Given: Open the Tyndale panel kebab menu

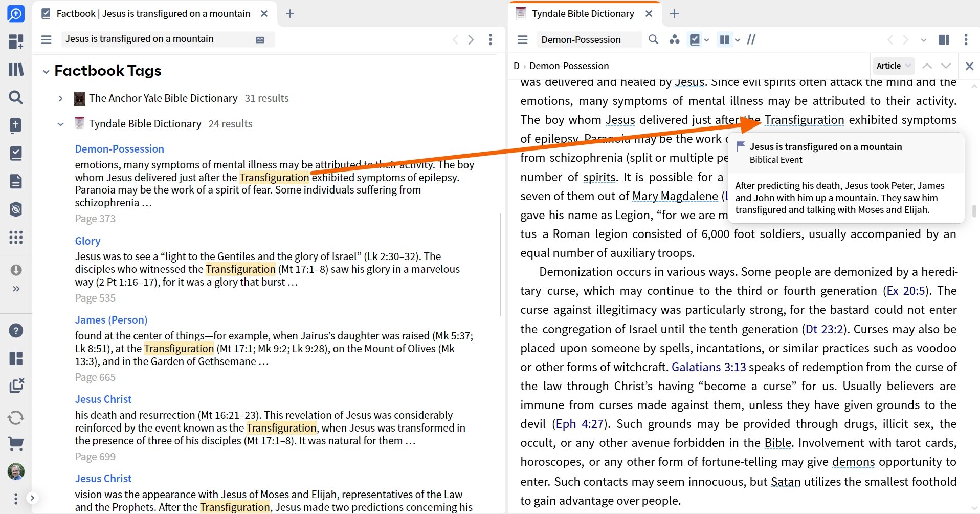Looking at the screenshot, I should [x=966, y=39].
